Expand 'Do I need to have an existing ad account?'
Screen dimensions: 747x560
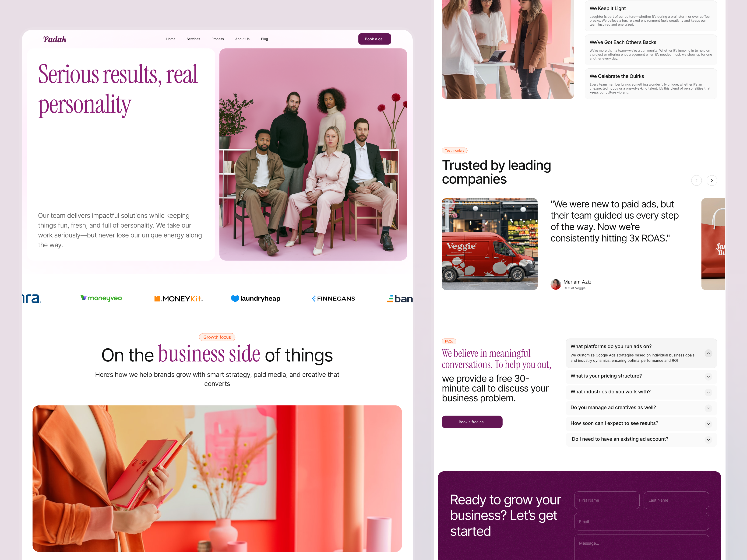[x=641, y=439]
